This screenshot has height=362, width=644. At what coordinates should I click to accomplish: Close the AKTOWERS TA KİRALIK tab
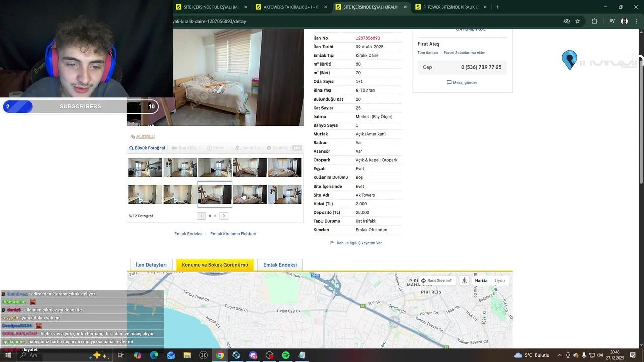(325, 7)
